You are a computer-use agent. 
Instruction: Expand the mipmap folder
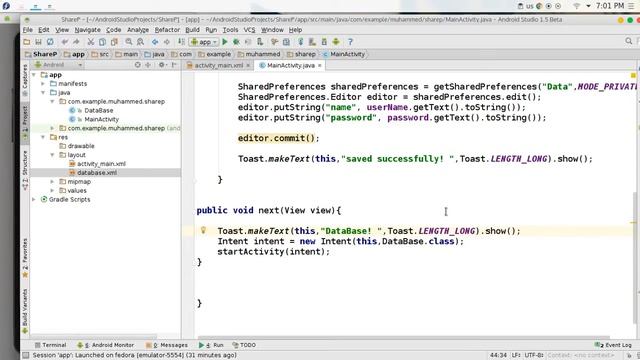coord(52,182)
